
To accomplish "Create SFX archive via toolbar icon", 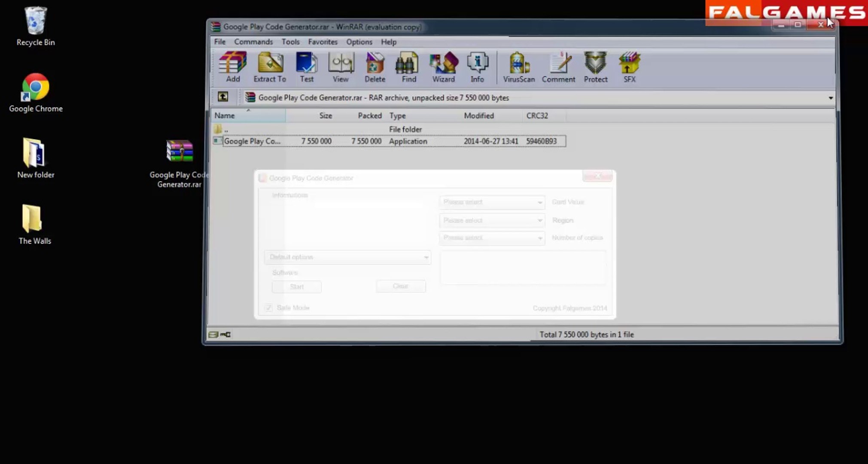I will point(629,67).
